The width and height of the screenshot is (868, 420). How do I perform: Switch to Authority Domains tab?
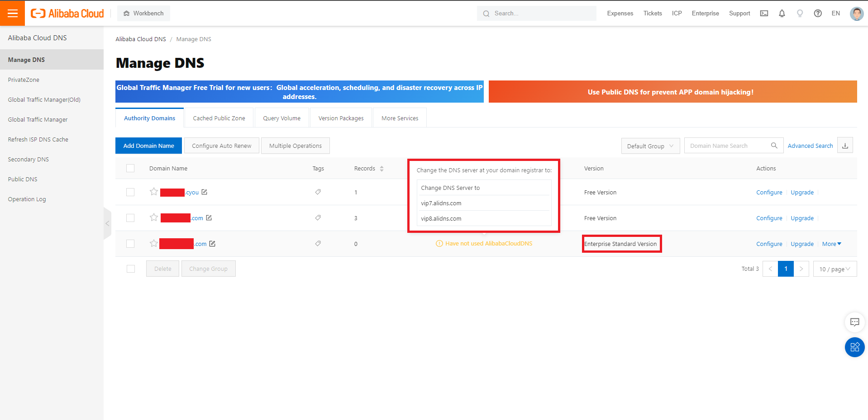click(x=149, y=118)
